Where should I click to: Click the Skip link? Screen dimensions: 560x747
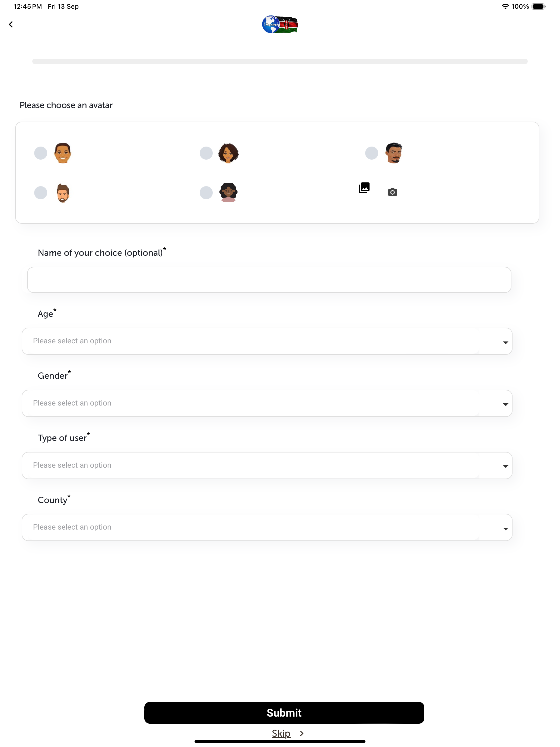point(281,733)
